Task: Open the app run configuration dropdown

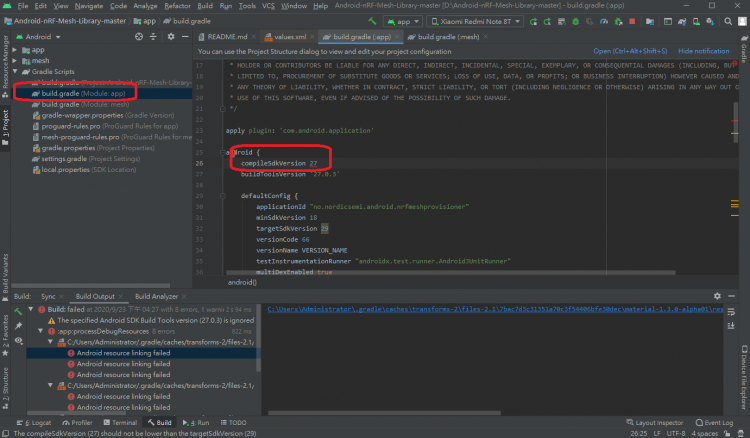Action: (x=404, y=22)
